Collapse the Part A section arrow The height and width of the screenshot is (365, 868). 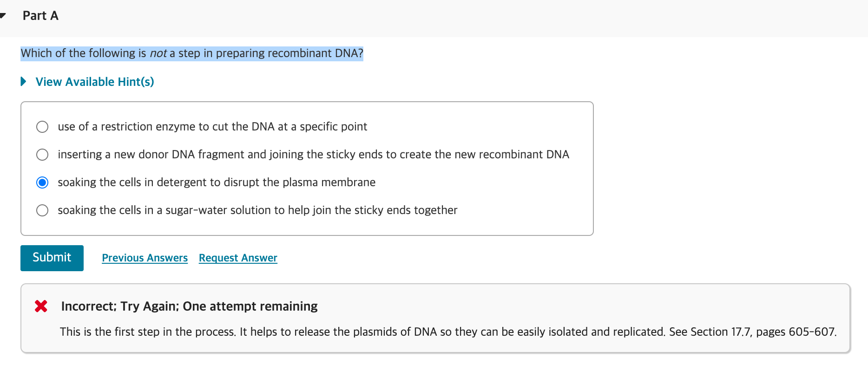[3, 16]
